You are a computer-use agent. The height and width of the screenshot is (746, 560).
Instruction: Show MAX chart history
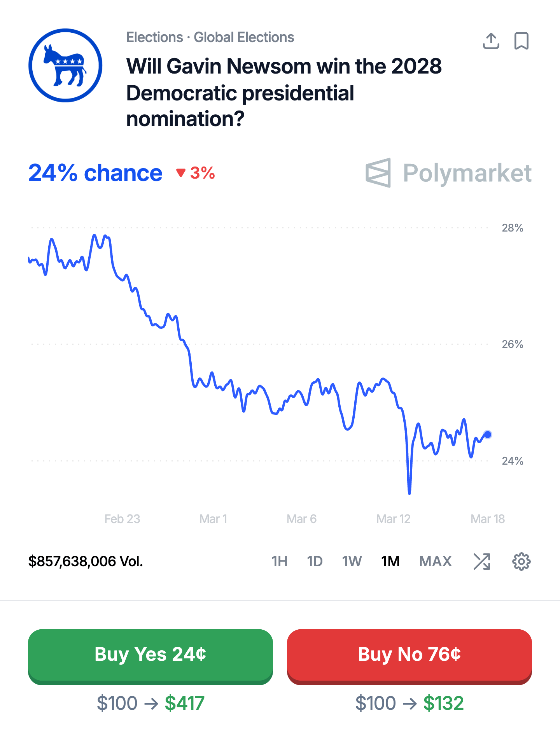(x=435, y=562)
